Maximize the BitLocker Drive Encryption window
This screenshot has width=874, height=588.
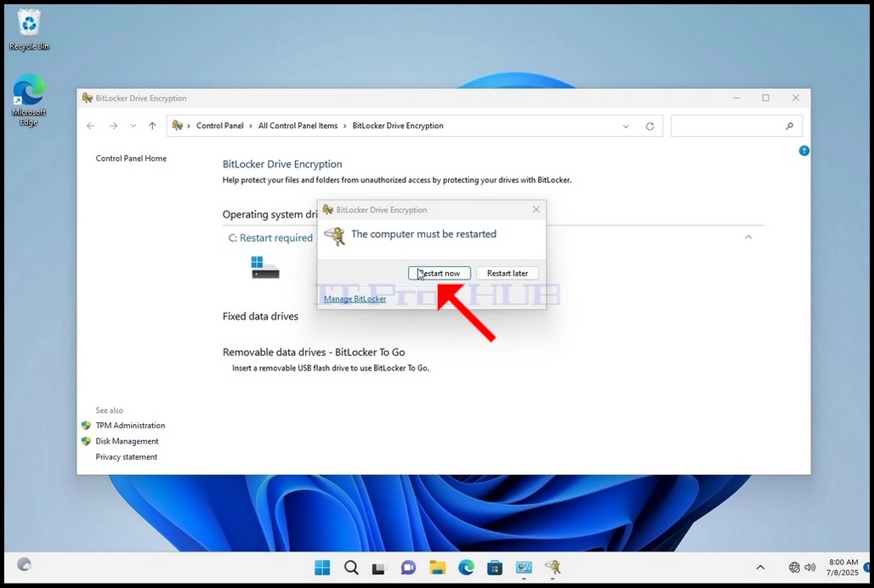pyautogui.click(x=766, y=98)
